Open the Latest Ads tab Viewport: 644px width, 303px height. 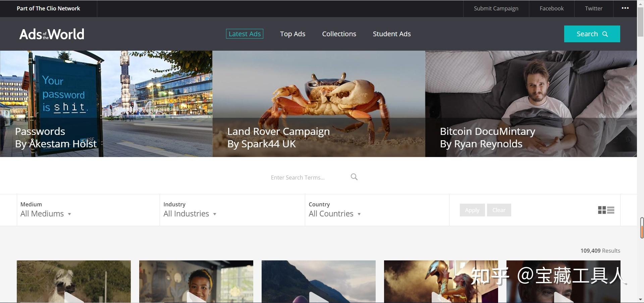click(x=245, y=34)
